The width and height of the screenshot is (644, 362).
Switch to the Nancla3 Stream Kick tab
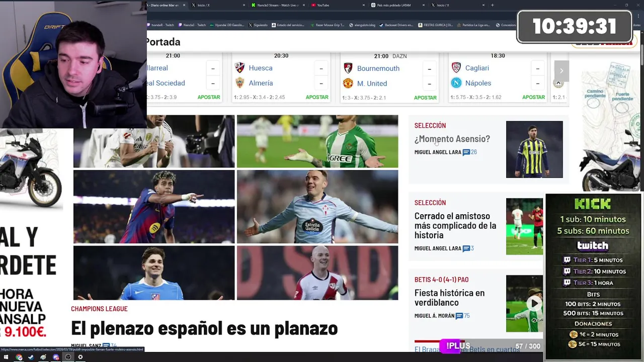point(278,5)
